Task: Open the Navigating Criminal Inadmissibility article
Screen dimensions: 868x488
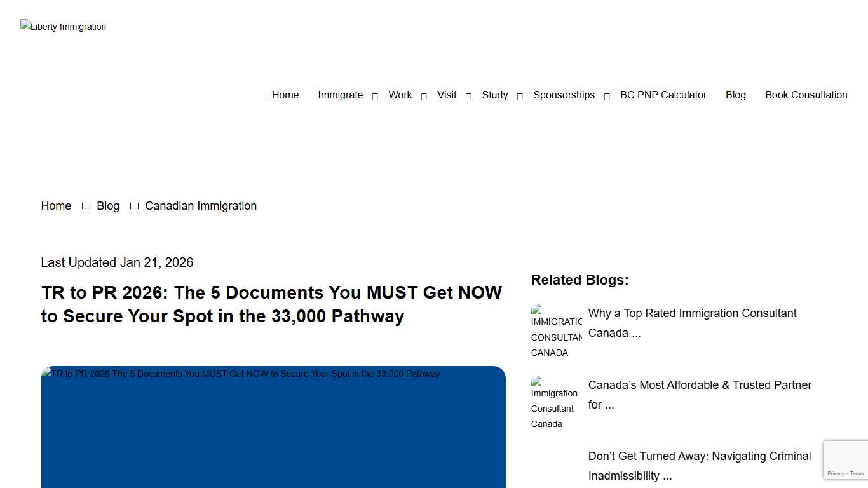Action: coord(699,465)
